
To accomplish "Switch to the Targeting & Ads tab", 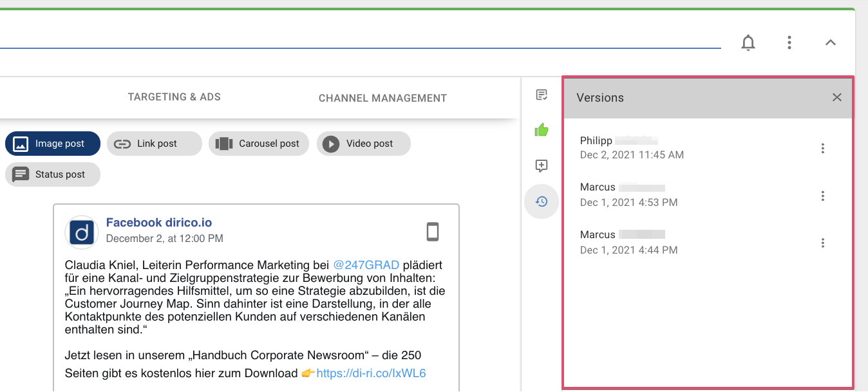I will coord(174,97).
